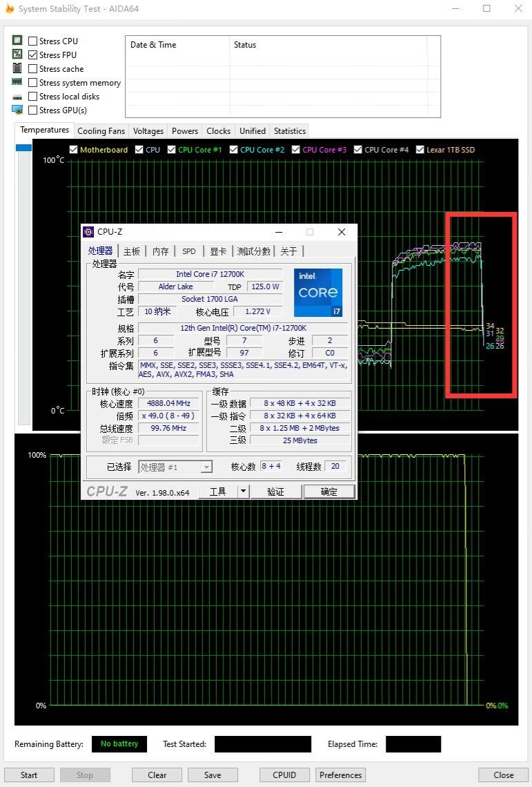
Task: Open the 工具 dropdown arrow in CPU-Z
Action: click(x=243, y=491)
